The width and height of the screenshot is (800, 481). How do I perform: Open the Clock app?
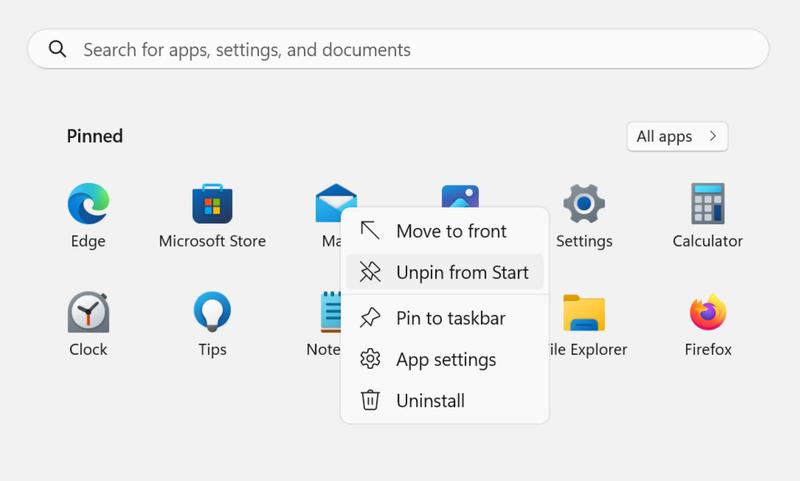click(88, 313)
